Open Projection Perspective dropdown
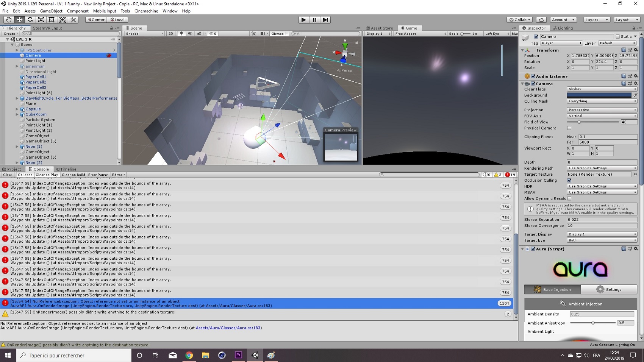 [x=602, y=110]
